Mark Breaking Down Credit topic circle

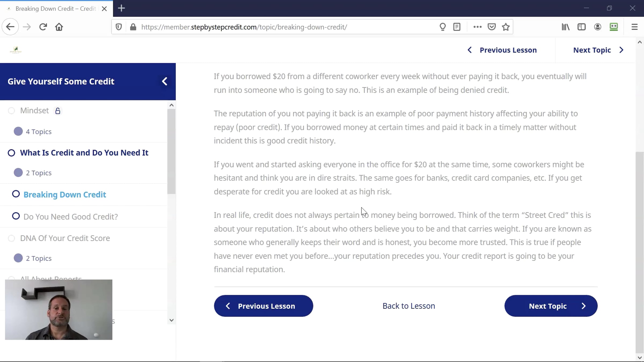[16, 194]
